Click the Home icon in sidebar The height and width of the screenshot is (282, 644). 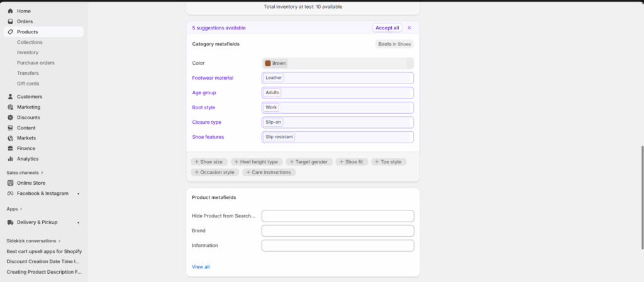(11, 11)
